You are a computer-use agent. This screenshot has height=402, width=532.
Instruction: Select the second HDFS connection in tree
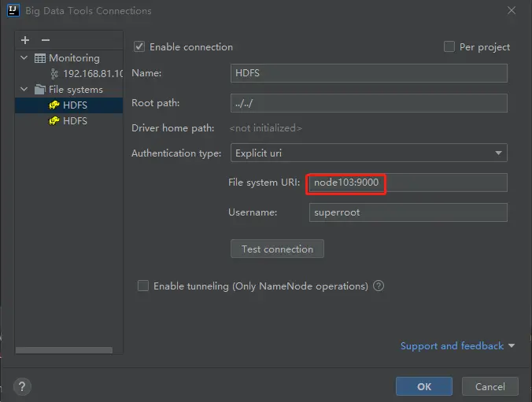click(75, 121)
